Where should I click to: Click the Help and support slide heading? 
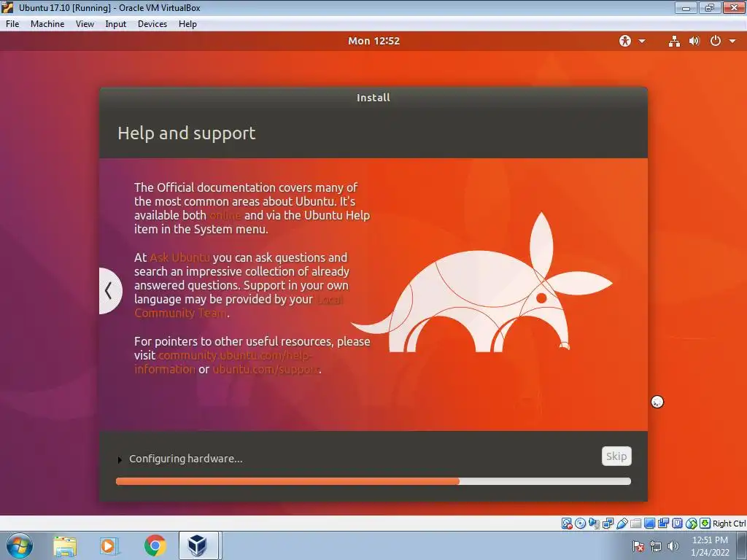click(x=187, y=133)
